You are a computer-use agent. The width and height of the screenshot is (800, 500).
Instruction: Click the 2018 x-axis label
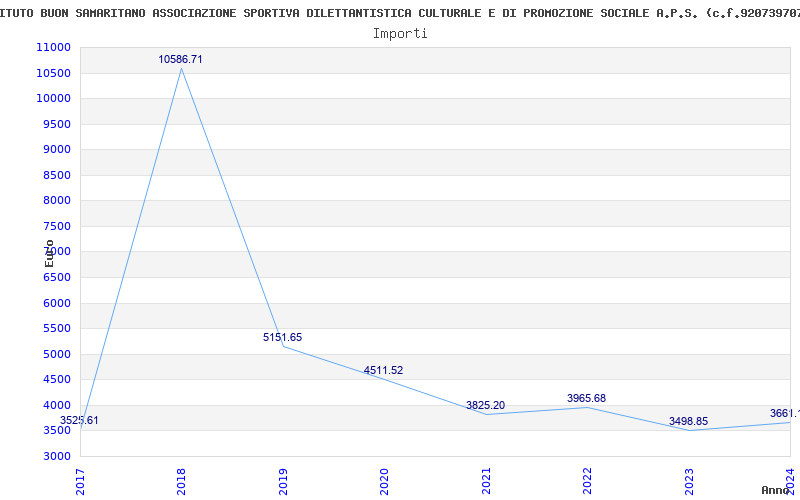(181, 482)
